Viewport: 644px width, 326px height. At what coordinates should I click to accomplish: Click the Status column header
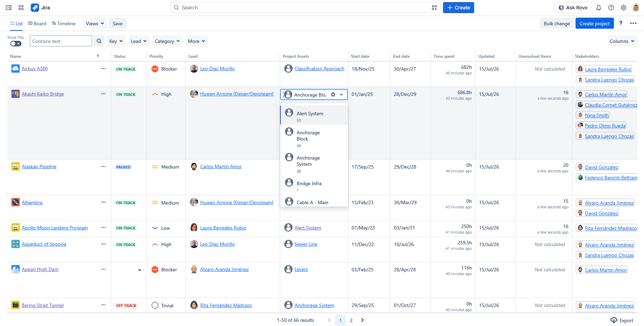(120, 56)
